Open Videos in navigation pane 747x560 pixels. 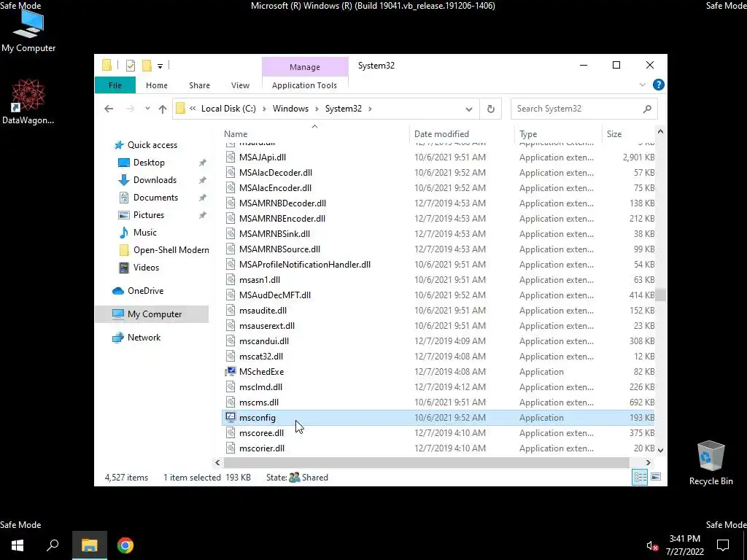click(146, 268)
